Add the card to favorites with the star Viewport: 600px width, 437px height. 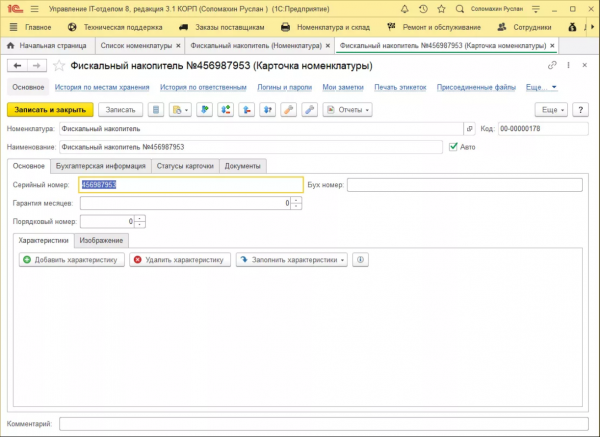point(59,66)
